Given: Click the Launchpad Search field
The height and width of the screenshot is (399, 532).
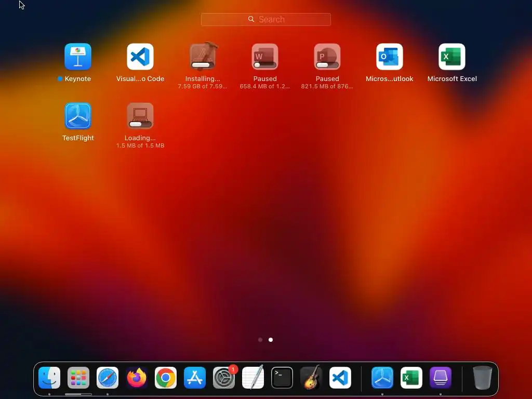Looking at the screenshot, I should click(266, 19).
